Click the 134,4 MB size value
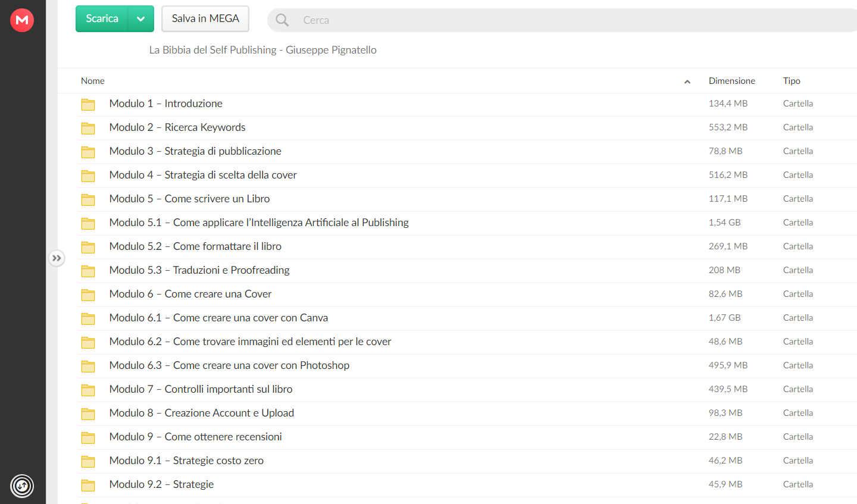Image resolution: width=857 pixels, height=504 pixels. (728, 104)
